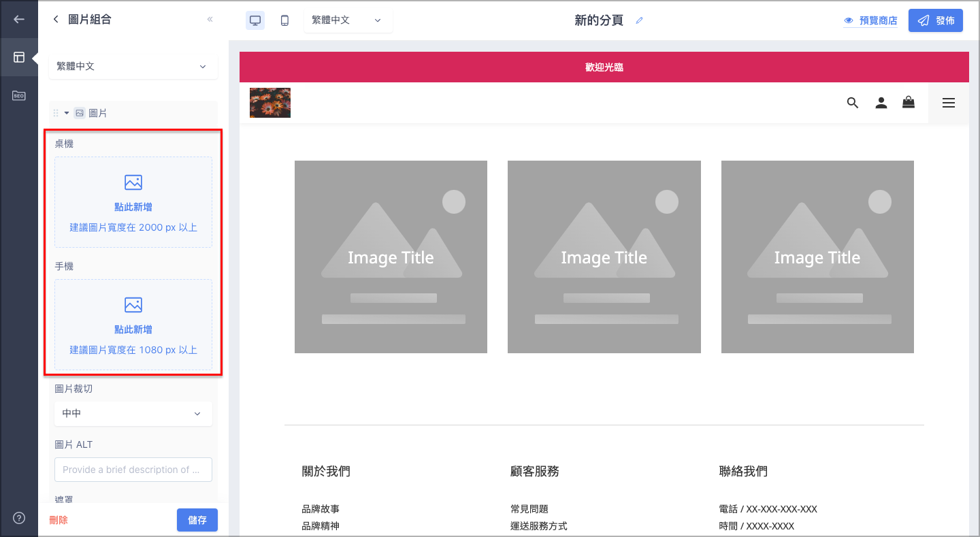Click the 儲存 save button
The image size is (980, 537).
click(197, 520)
